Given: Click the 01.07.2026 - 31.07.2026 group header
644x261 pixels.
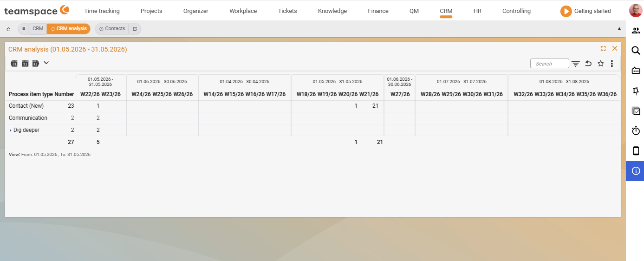Looking at the screenshot, I should click(462, 82).
